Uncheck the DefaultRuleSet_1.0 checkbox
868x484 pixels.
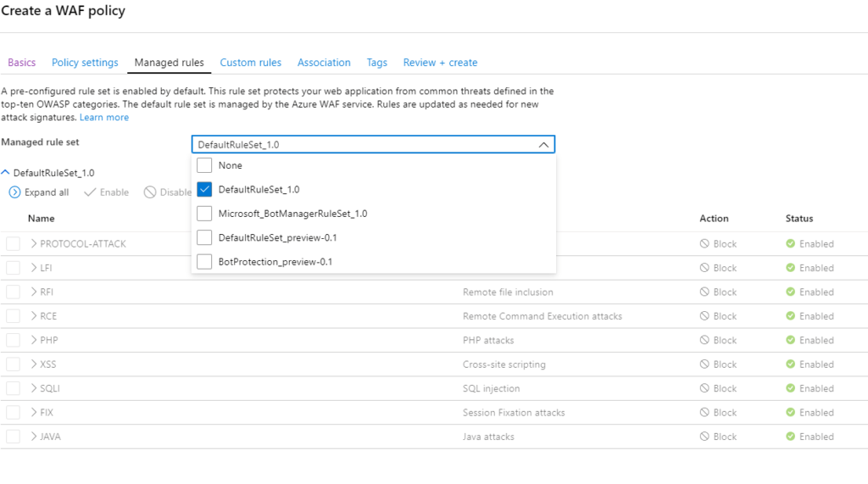click(x=204, y=189)
